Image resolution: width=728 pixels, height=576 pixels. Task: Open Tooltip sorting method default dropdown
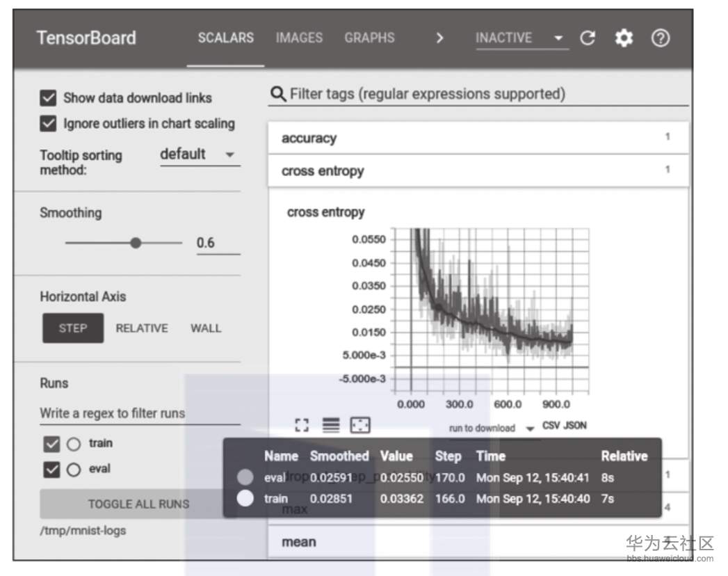click(200, 154)
